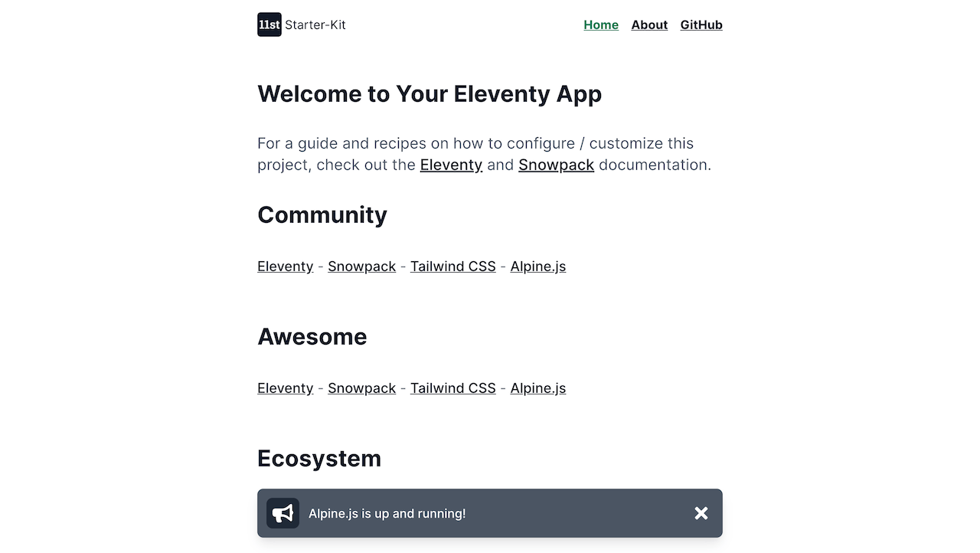Click 'Alpine.js is up and running!' message
980x553 pixels.
(387, 513)
